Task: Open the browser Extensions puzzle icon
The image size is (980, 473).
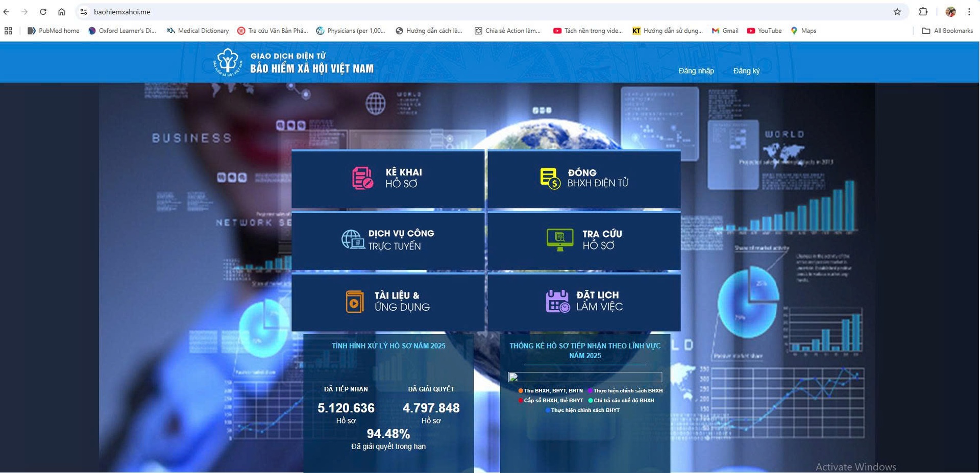Action: 923,12
